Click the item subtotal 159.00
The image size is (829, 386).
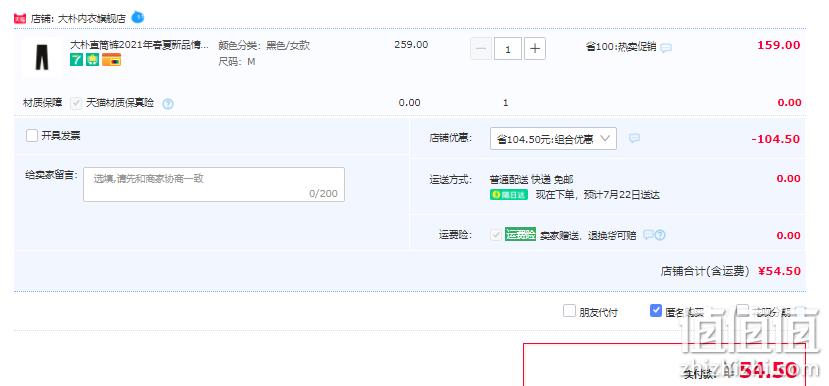(779, 45)
